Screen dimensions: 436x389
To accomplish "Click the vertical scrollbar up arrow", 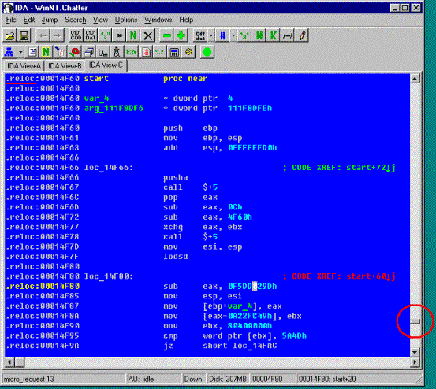I will click(x=414, y=79).
